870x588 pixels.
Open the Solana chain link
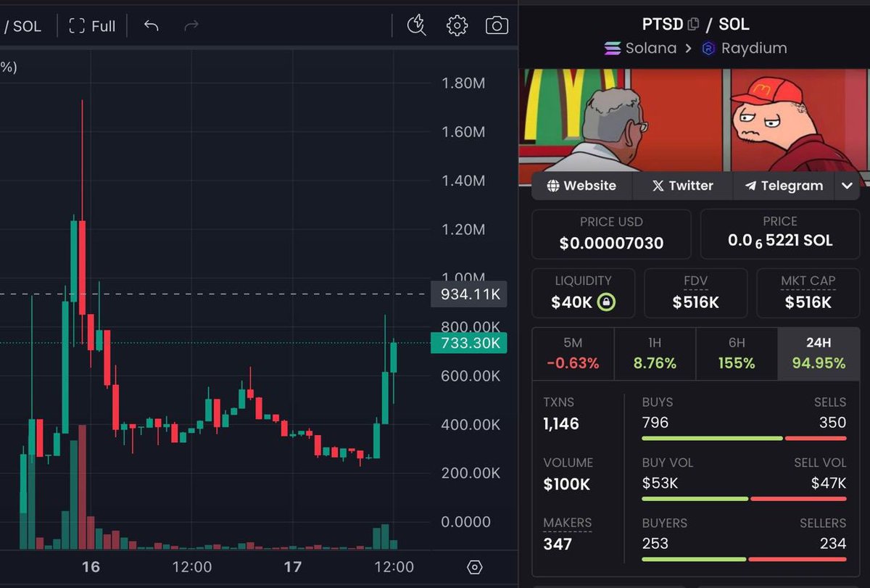(x=640, y=48)
